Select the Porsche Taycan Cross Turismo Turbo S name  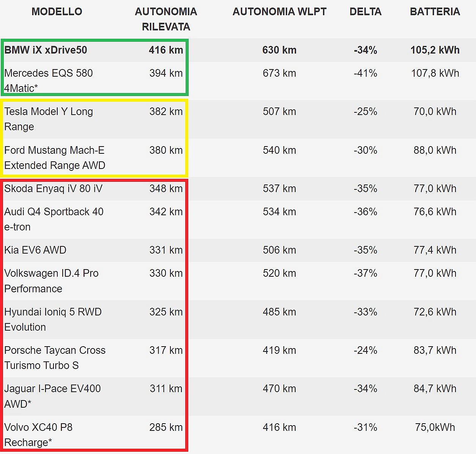pyautogui.click(x=55, y=358)
